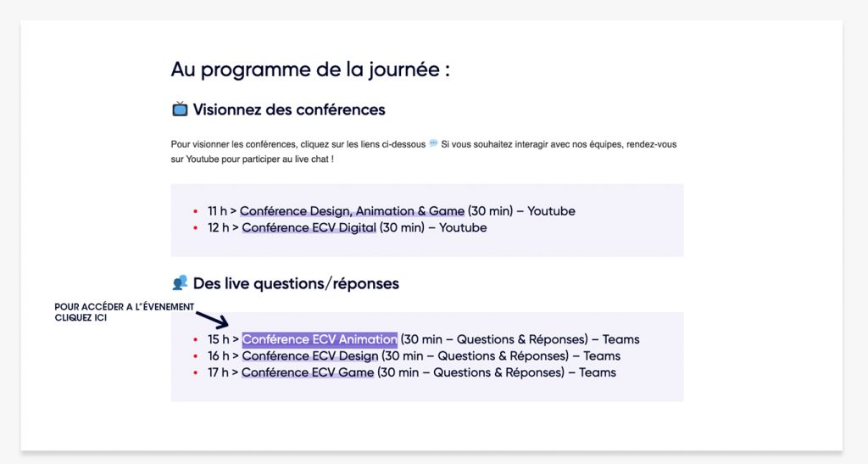Click the red bullet before 12 h
This screenshot has width=868, height=464.
point(196,228)
